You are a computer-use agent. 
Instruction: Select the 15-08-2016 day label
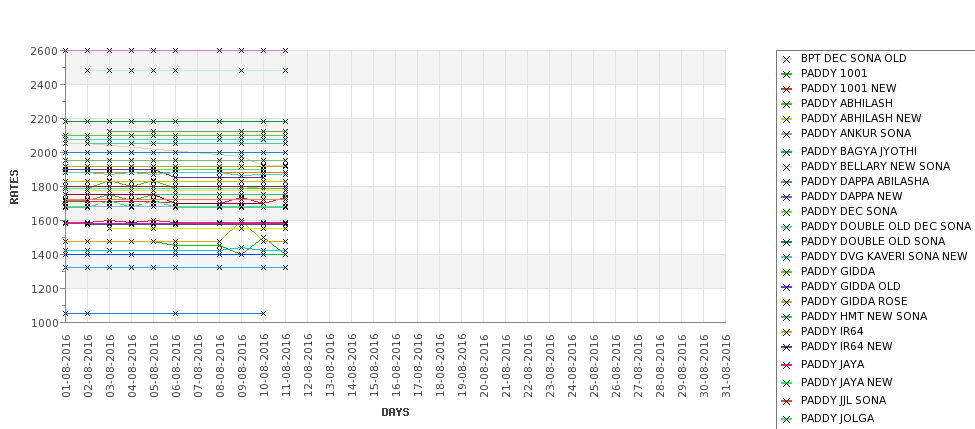point(374,366)
